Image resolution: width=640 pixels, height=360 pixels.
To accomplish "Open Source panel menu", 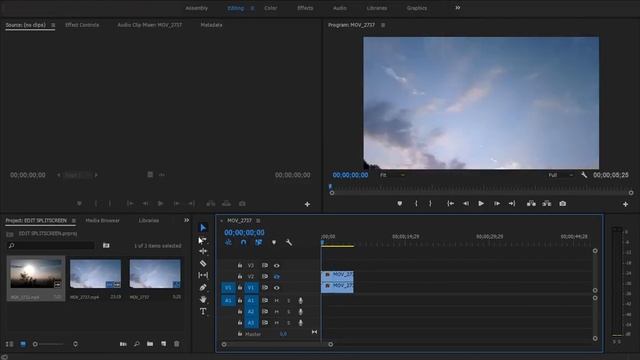I will pos(53,25).
